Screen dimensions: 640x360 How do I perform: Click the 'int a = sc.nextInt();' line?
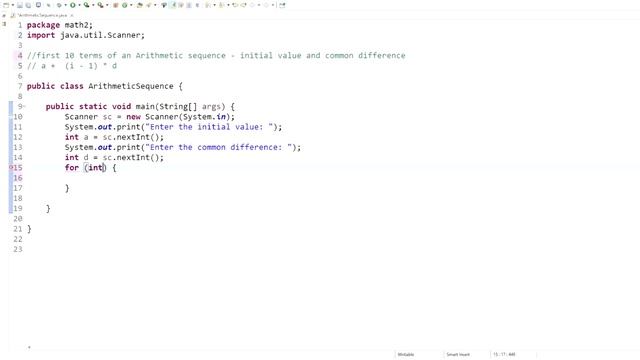[114, 137]
